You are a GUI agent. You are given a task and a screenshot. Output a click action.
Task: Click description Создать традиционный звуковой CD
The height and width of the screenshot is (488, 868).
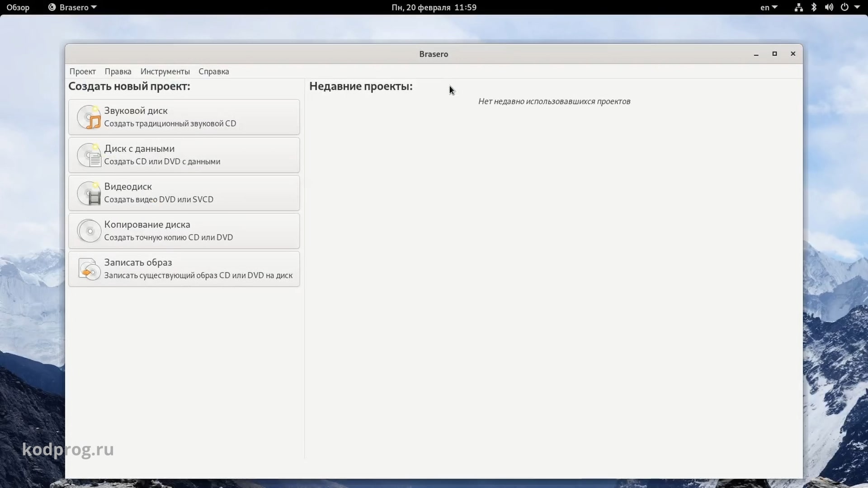coord(170,123)
